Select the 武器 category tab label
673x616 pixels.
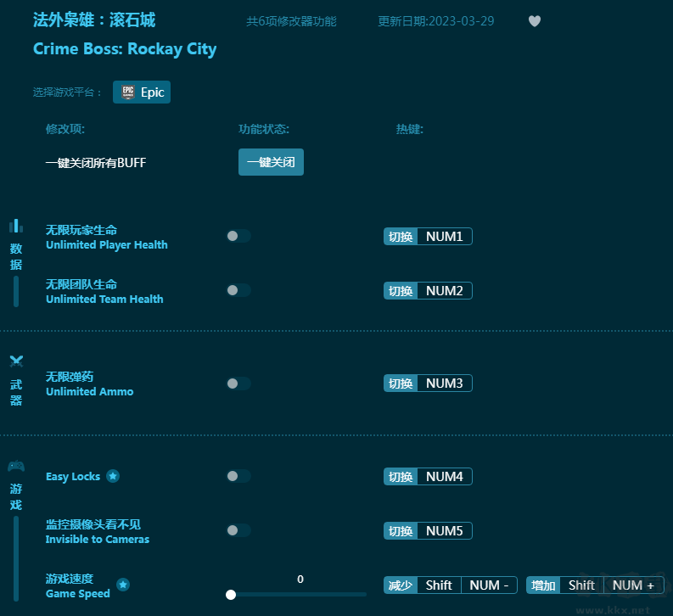[16, 393]
